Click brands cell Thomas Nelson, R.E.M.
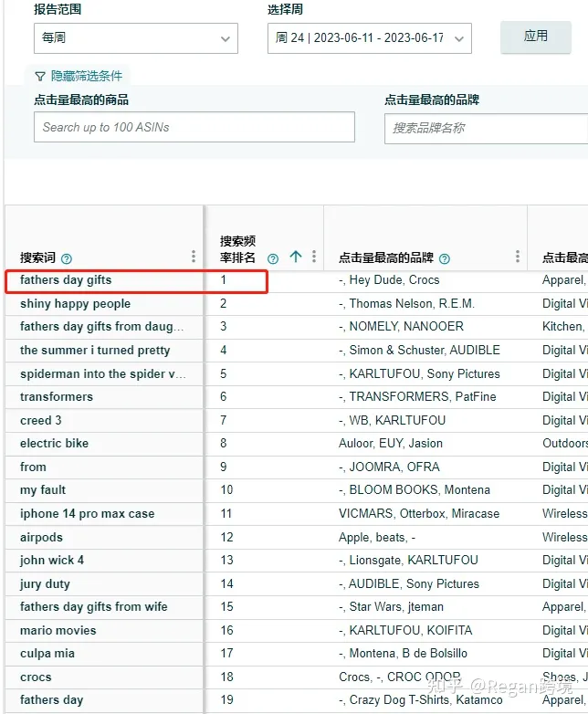This screenshot has width=588, height=714. 406,304
